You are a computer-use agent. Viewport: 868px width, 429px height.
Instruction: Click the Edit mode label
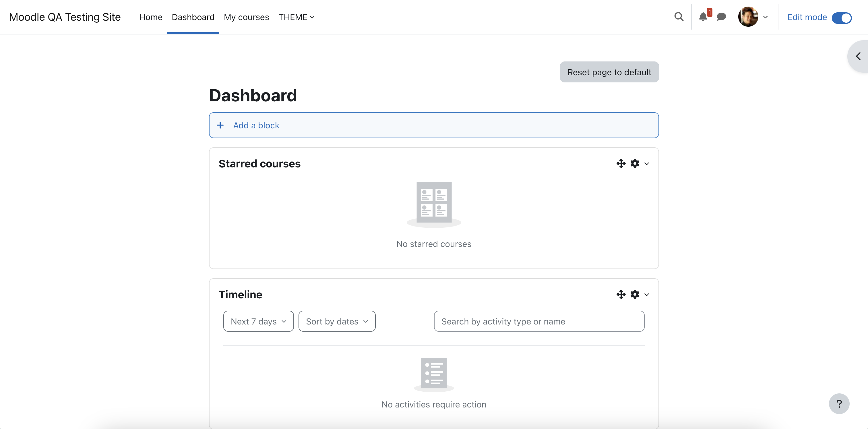(807, 17)
